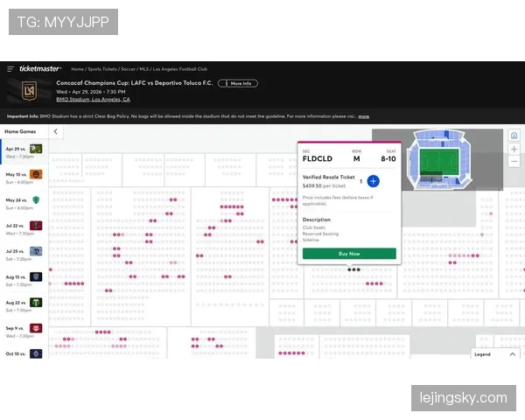Viewport: 525px width, 420px height.
Task: Click the Home Games sidebar header
Action: tap(20, 131)
